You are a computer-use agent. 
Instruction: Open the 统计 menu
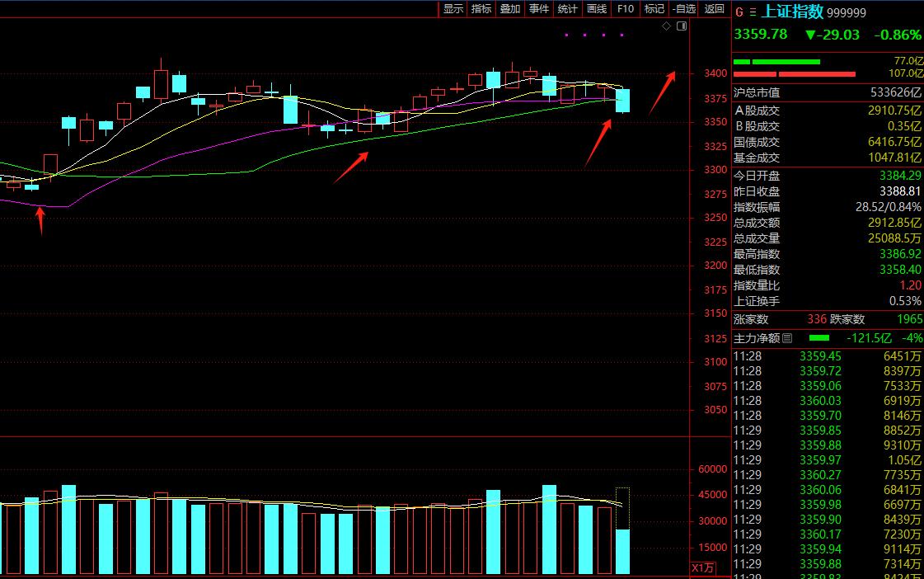point(567,9)
